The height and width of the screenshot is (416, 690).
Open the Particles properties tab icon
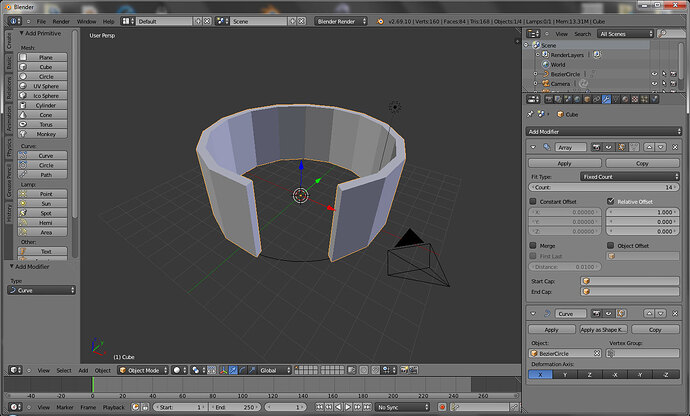coord(644,99)
